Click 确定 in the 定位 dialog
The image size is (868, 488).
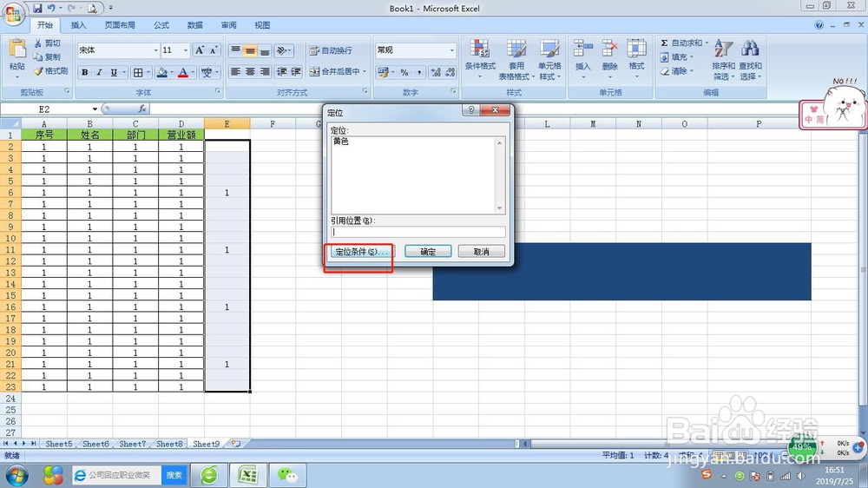pyautogui.click(x=428, y=252)
